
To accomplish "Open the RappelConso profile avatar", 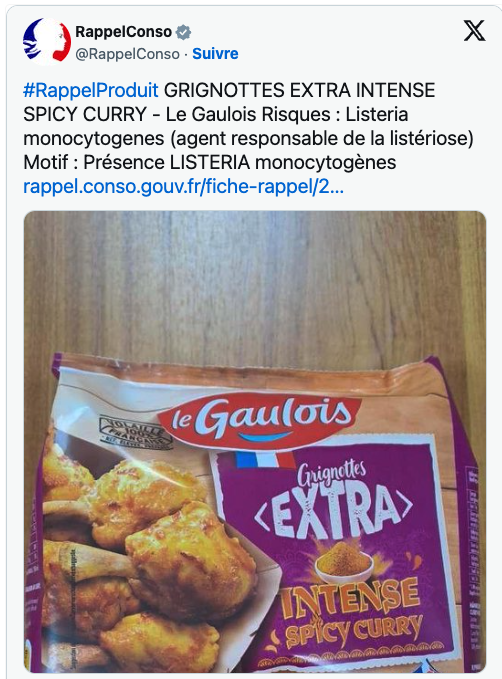I will pyautogui.click(x=47, y=42).
